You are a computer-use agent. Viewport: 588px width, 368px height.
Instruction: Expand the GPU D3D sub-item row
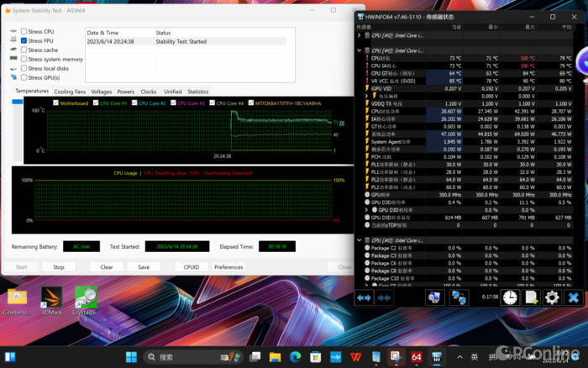[x=367, y=210]
